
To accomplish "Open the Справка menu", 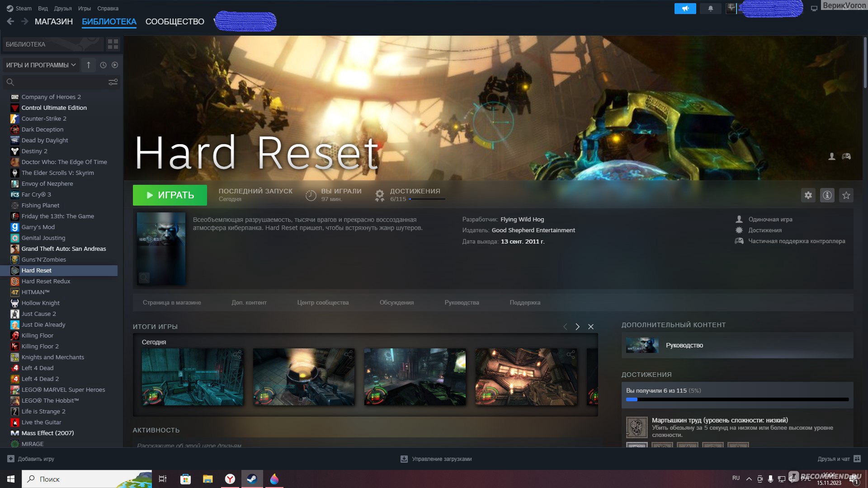I will coord(108,8).
